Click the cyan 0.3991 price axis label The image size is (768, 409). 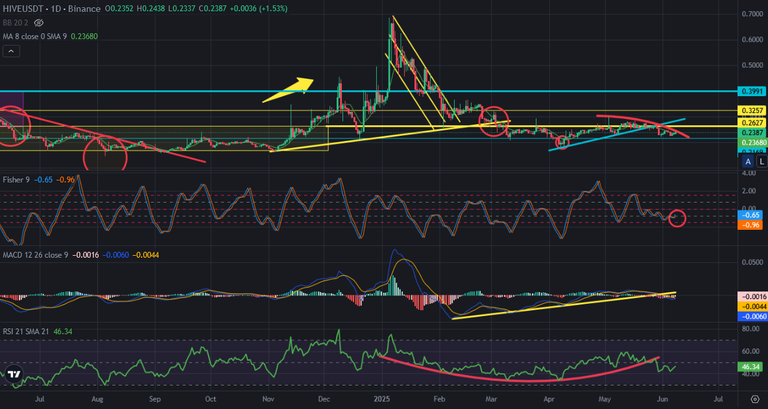coord(751,91)
